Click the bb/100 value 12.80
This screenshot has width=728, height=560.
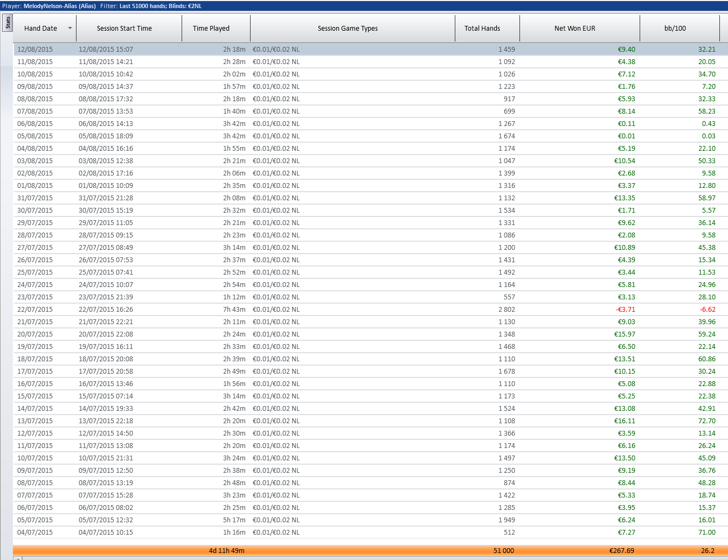coord(706,186)
